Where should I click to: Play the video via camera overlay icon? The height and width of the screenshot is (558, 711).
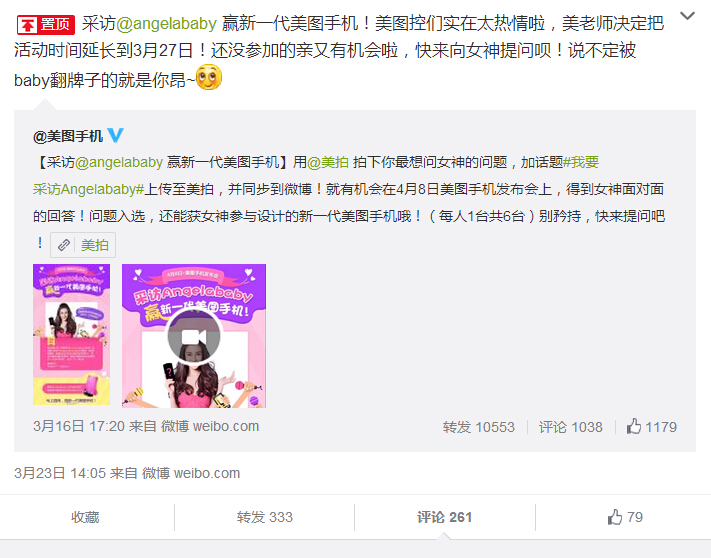194,336
